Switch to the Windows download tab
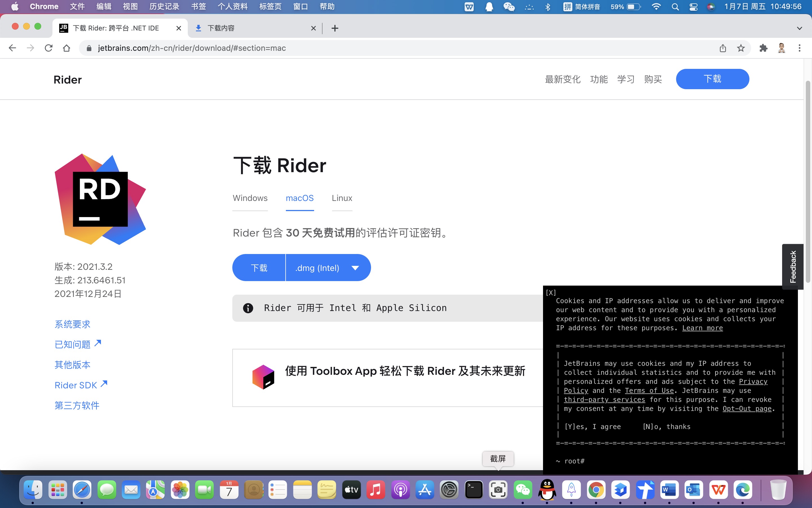This screenshot has width=812, height=508. (x=250, y=198)
